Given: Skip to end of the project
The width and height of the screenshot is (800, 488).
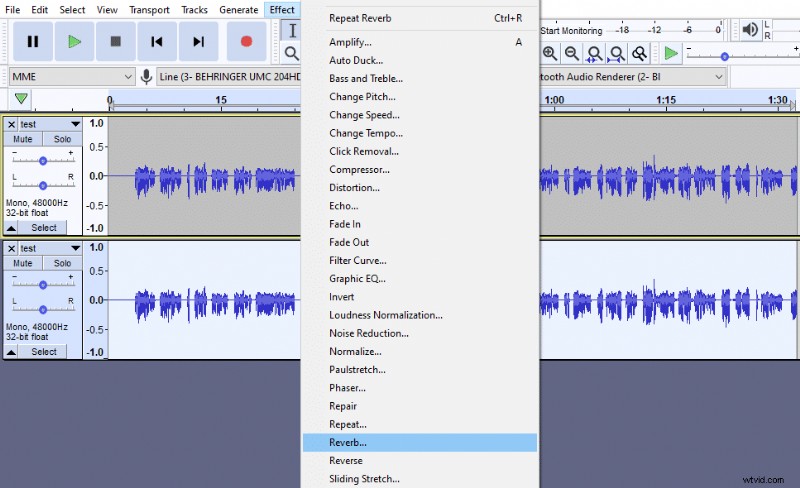Looking at the screenshot, I should [198, 41].
